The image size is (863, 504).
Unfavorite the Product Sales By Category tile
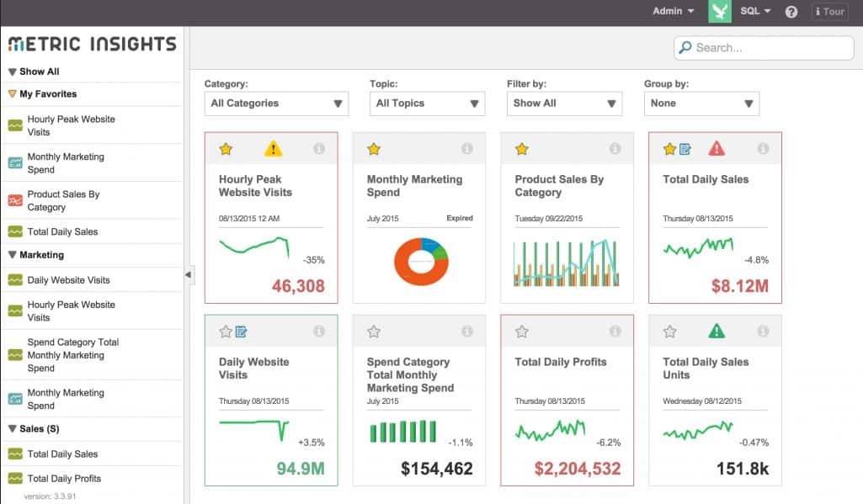pos(521,148)
